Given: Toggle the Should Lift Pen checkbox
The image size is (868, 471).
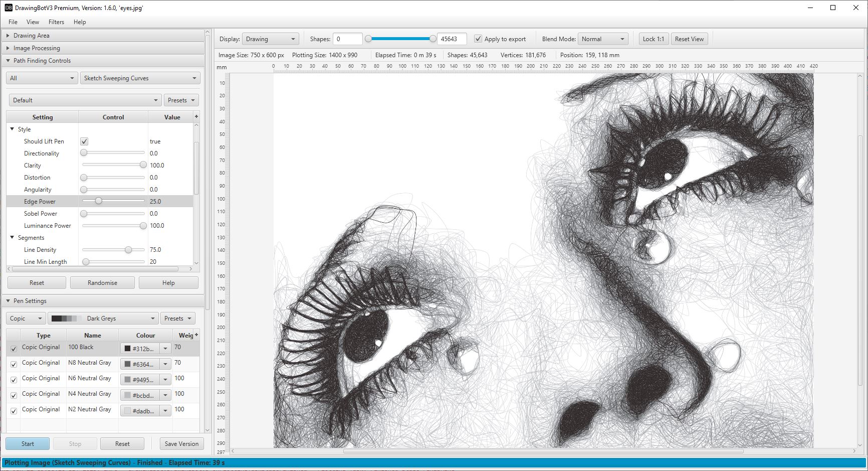Looking at the screenshot, I should coord(84,141).
